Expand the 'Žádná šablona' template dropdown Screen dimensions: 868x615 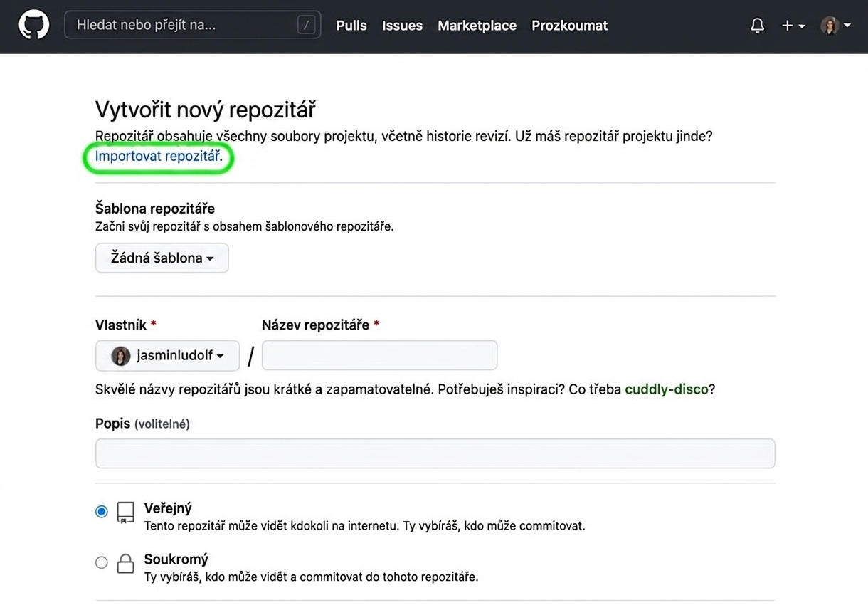[162, 258]
